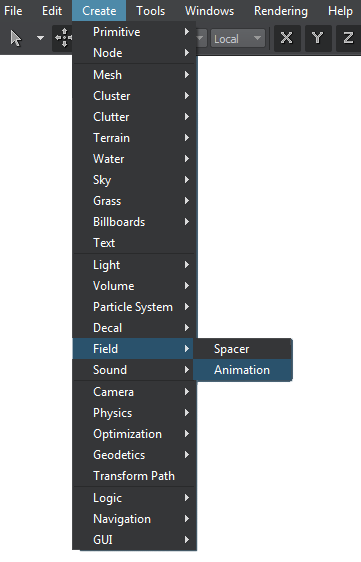Select Transform Path menu entry
Image resolution: width=361 pixels, height=562 pixels.
[x=134, y=476]
